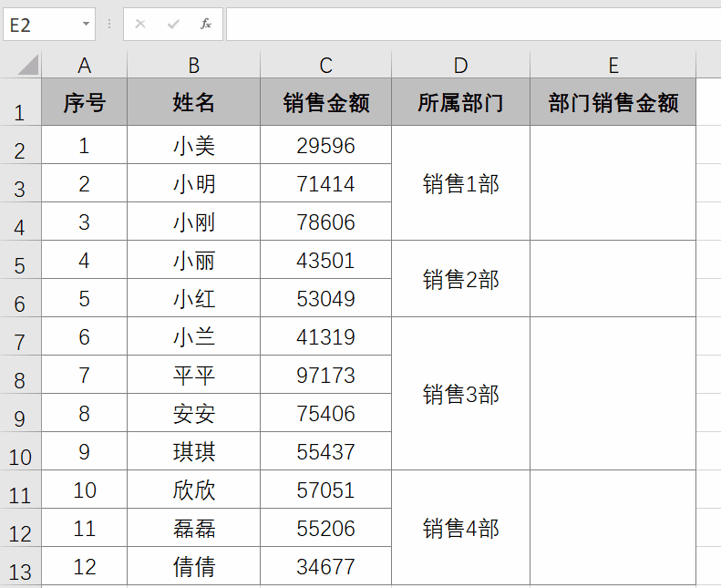Image resolution: width=721 pixels, height=588 pixels.
Task: Select empty merged column E cell beside 销售4部
Action: pos(613,527)
